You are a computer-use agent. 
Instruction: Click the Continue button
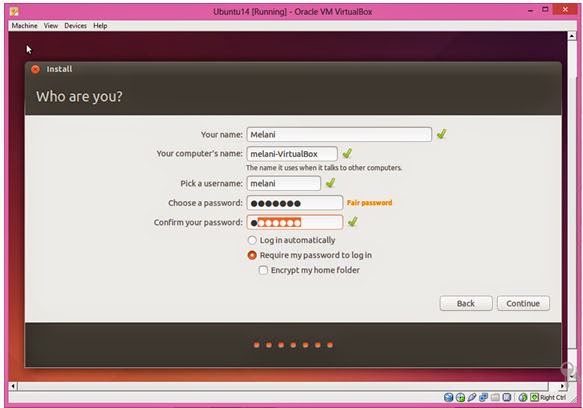point(523,303)
